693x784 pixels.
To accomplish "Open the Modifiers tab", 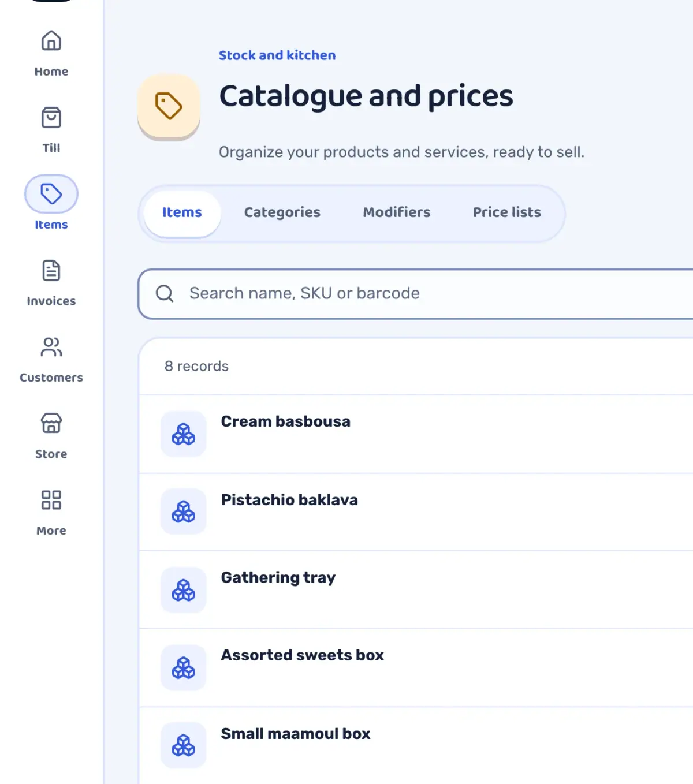I will (397, 212).
